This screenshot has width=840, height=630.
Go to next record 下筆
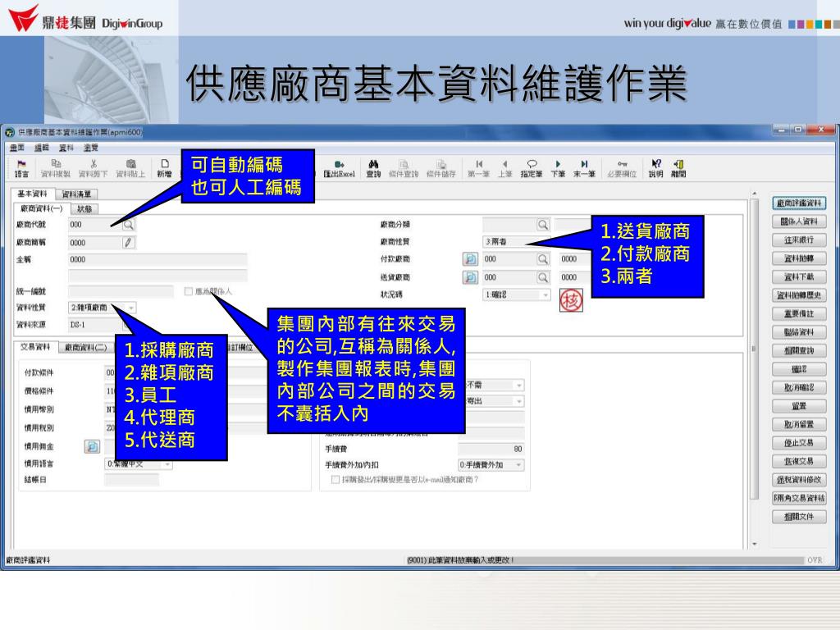pos(558,168)
